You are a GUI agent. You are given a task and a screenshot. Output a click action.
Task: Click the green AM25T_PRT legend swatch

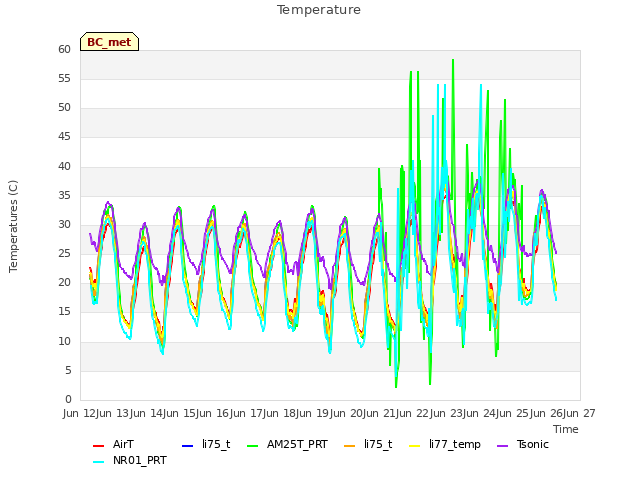[x=253, y=446]
